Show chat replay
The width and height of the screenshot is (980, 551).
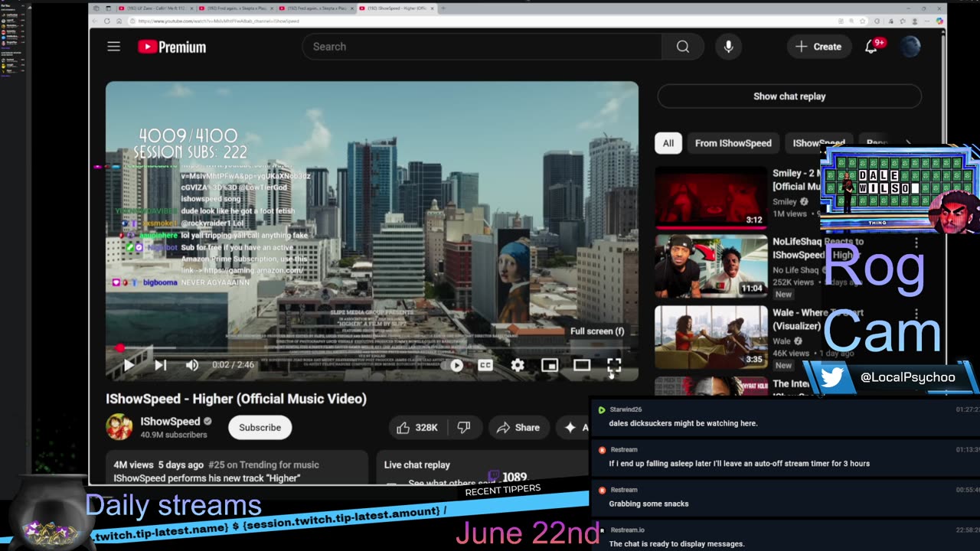click(789, 96)
